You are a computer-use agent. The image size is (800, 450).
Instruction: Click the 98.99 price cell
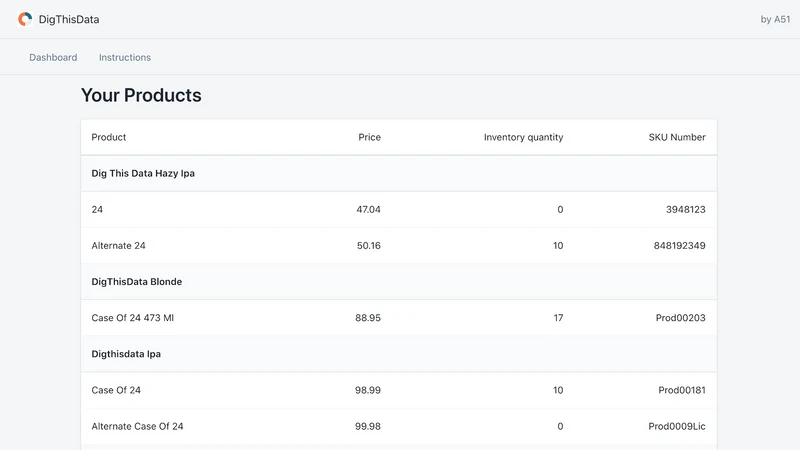tap(368, 390)
